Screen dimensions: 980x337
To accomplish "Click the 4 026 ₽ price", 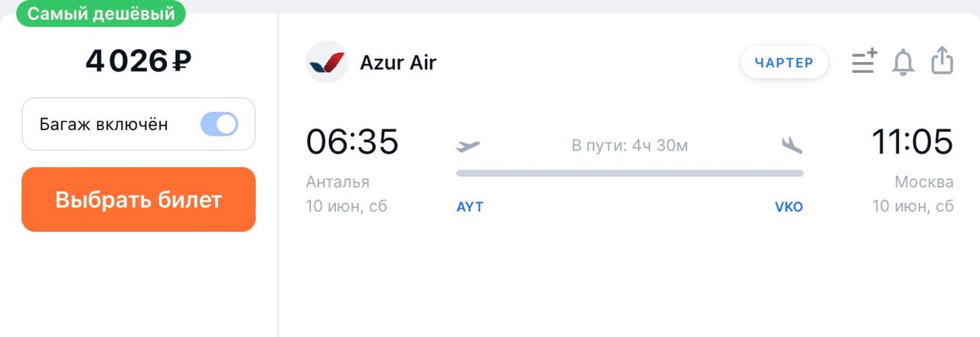I will pyautogui.click(x=139, y=61).
